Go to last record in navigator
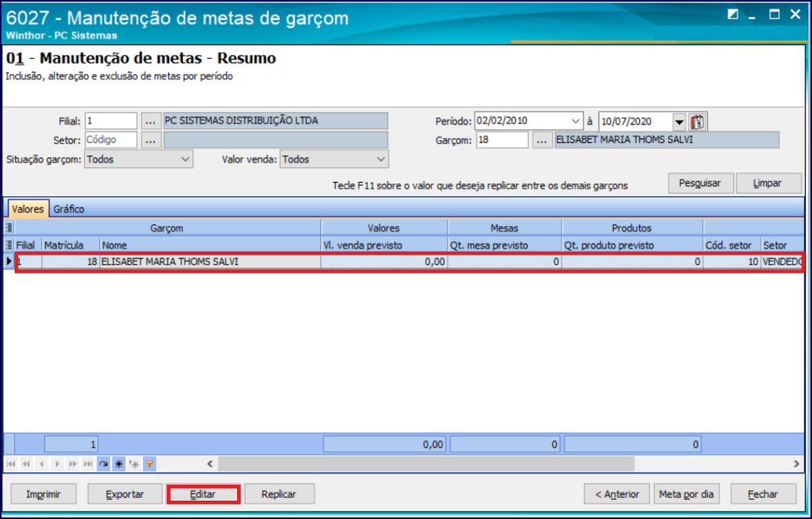812x519 pixels. [88, 464]
